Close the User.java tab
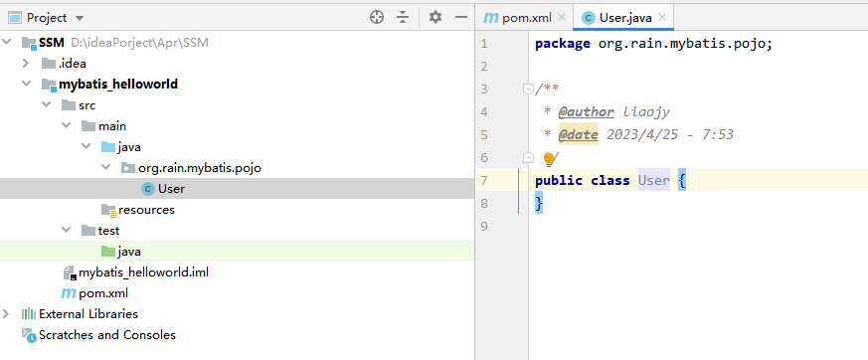The width and height of the screenshot is (868, 360). (662, 17)
